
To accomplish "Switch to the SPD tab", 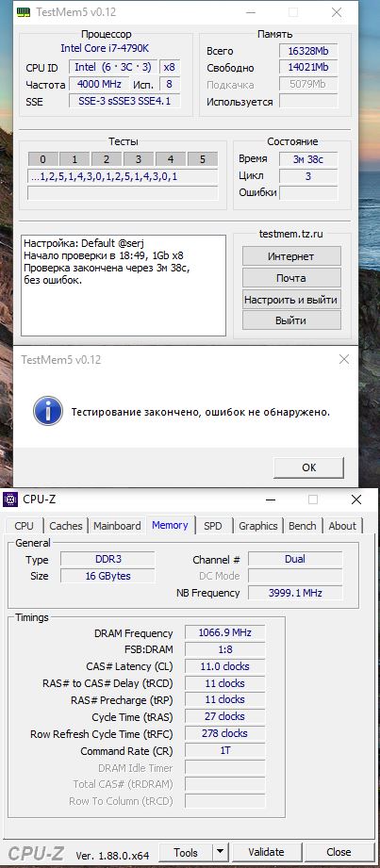I will point(213,525).
